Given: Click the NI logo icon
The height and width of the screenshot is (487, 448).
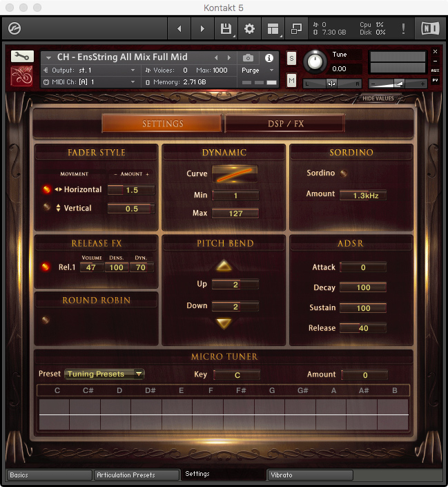Looking at the screenshot, I should point(430,28).
